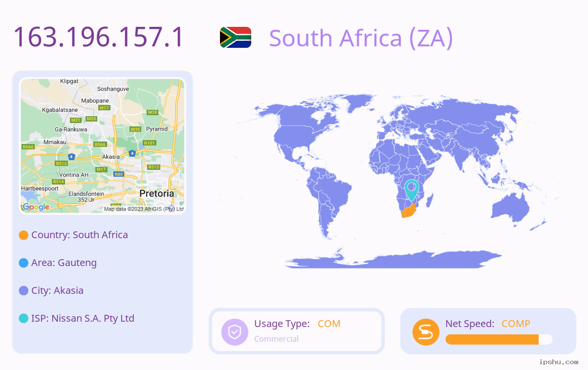Click the highlighted orange South Africa region

click(x=408, y=211)
